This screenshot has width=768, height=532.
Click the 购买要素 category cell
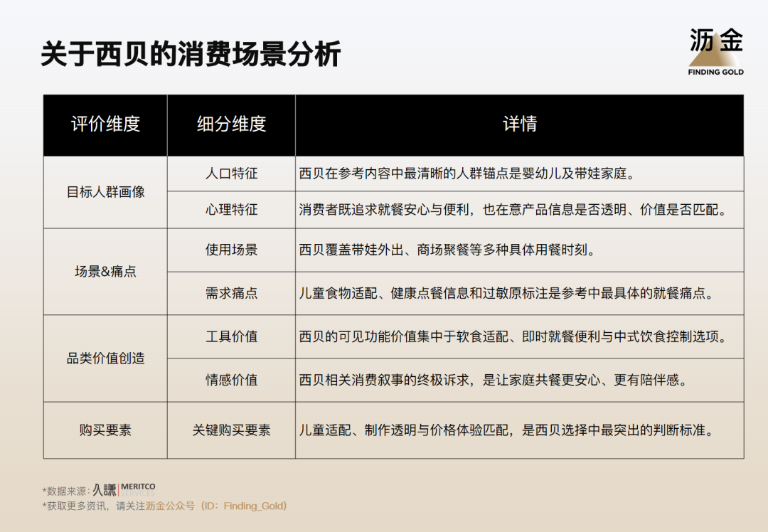click(105, 430)
